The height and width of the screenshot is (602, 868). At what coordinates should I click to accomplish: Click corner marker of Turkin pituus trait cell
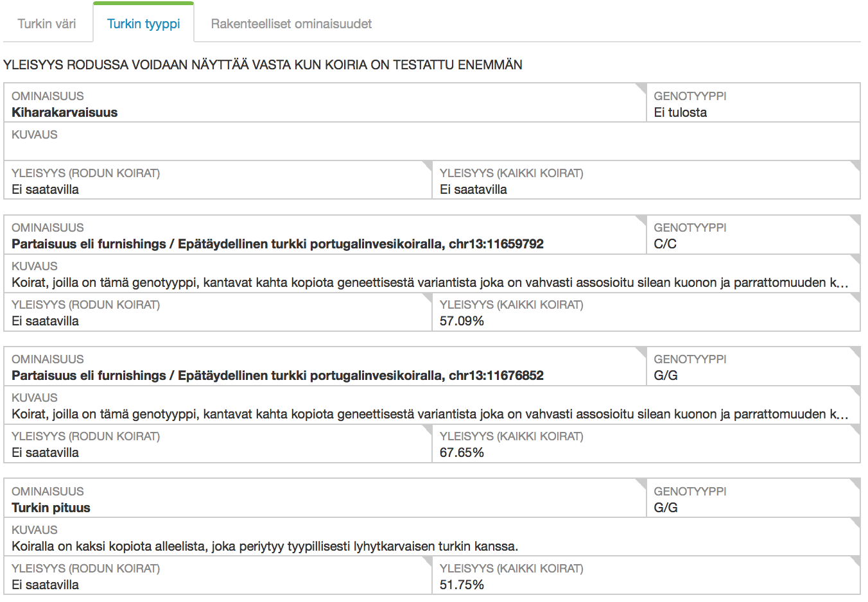coord(641,483)
